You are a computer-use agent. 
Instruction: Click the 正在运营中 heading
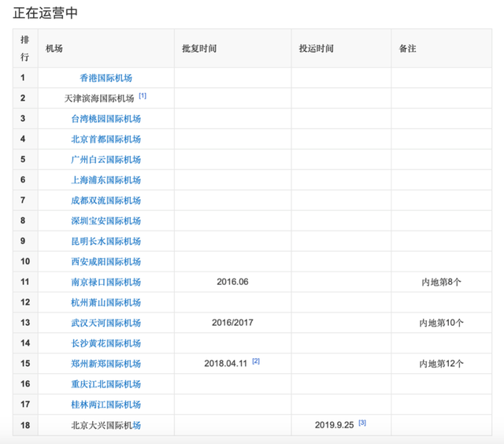pos(46,13)
